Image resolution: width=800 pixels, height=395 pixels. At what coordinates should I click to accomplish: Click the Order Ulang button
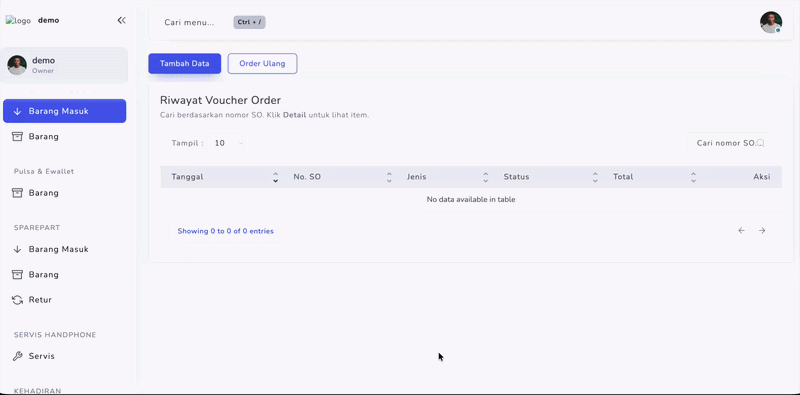tap(262, 64)
